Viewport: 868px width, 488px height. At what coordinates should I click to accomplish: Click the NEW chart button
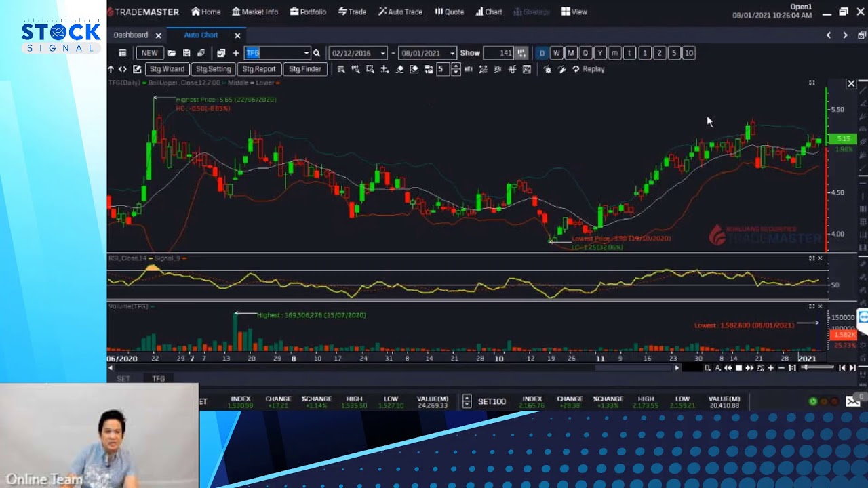pyautogui.click(x=149, y=53)
